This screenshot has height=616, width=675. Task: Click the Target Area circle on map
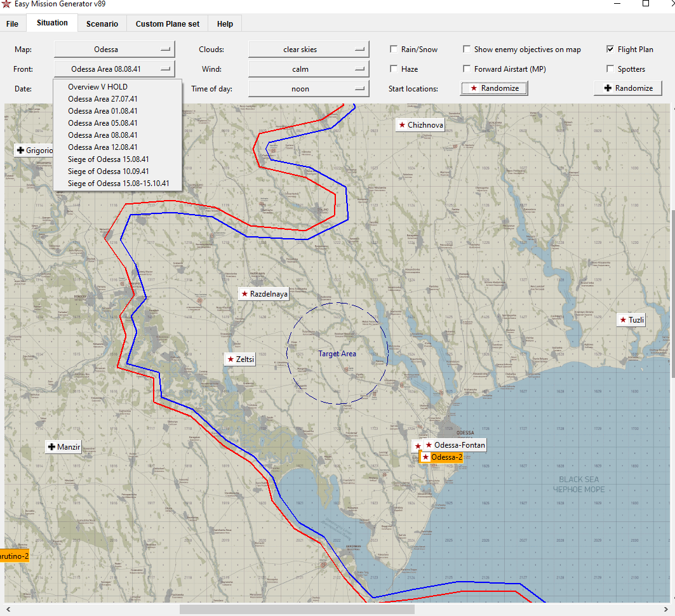pyautogui.click(x=337, y=354)
